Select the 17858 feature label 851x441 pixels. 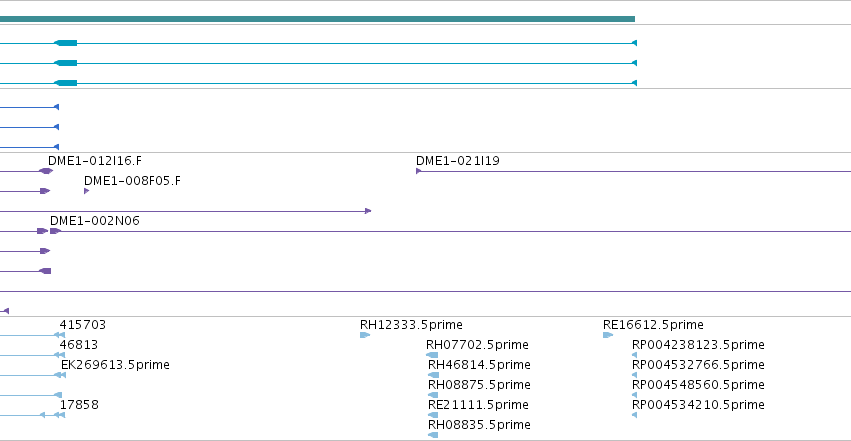[79, 405]
